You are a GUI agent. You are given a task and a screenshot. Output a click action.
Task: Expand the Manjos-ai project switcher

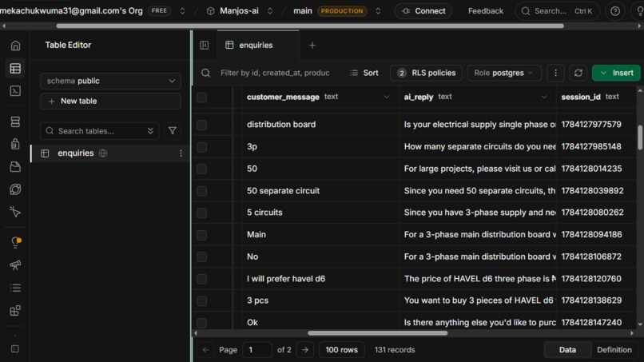(270, 11)
